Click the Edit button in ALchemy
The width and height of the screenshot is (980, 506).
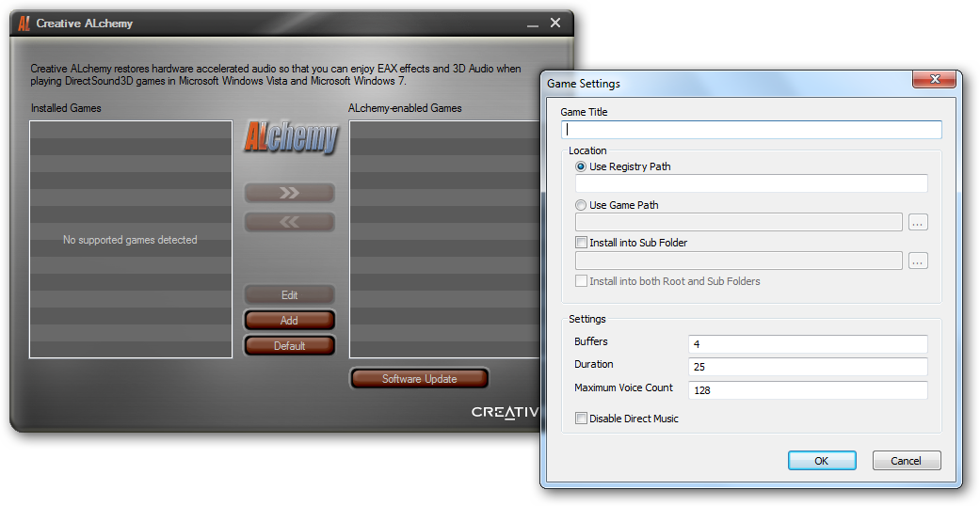(x=289, y=295)
